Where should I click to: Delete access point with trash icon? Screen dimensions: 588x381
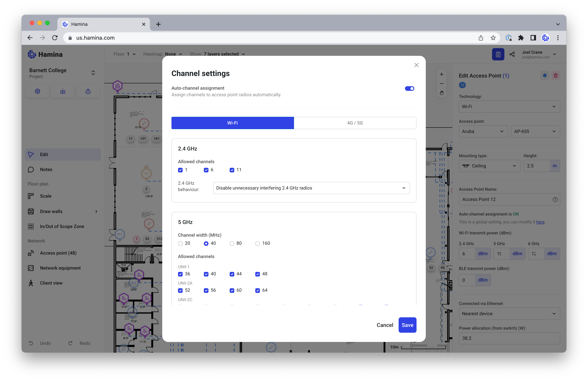555,75
